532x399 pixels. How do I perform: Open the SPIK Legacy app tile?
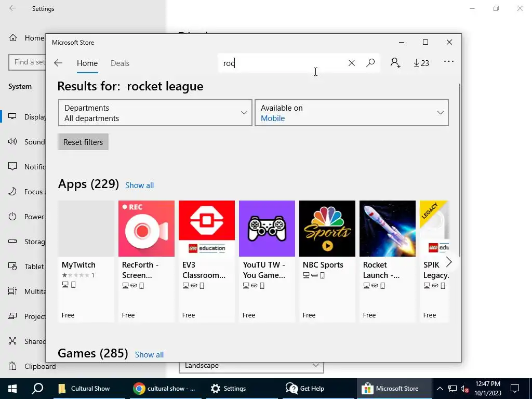point(434,261)
